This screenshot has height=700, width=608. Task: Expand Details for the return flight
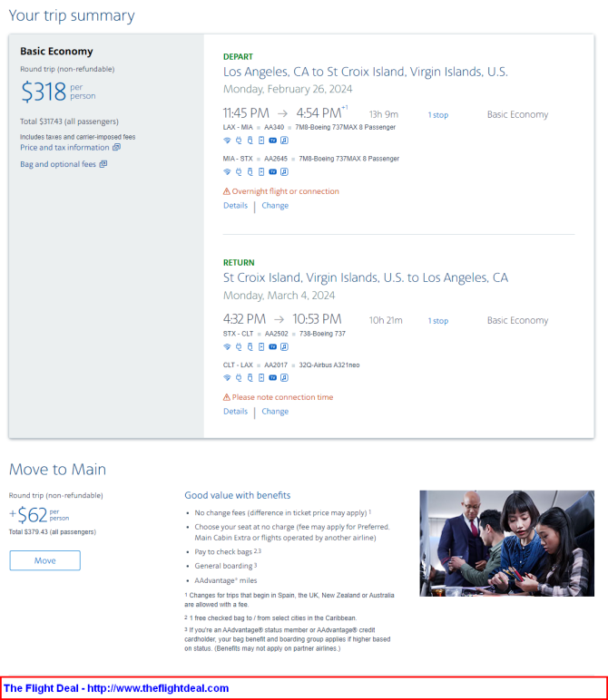235,412
